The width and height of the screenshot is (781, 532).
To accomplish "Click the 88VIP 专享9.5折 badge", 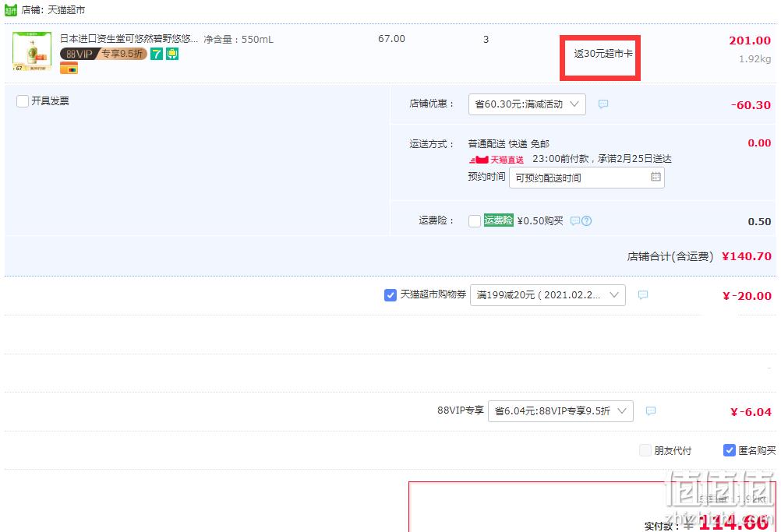I will [x=104, y=54].
